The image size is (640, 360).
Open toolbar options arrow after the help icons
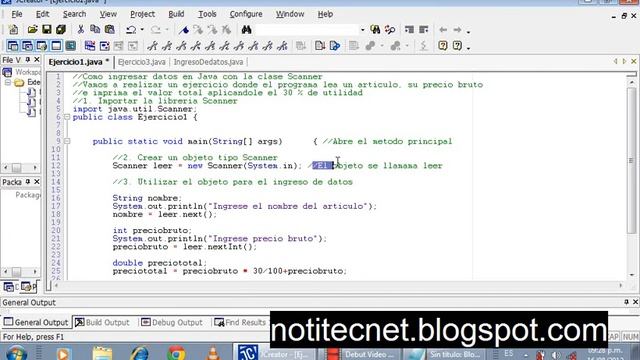click(x=469, y=47)
